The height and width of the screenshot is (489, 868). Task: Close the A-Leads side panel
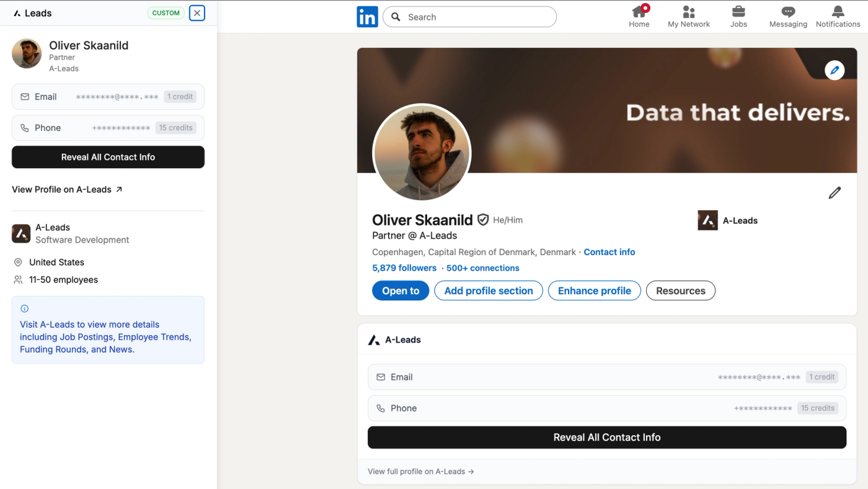tap(197, 13)
